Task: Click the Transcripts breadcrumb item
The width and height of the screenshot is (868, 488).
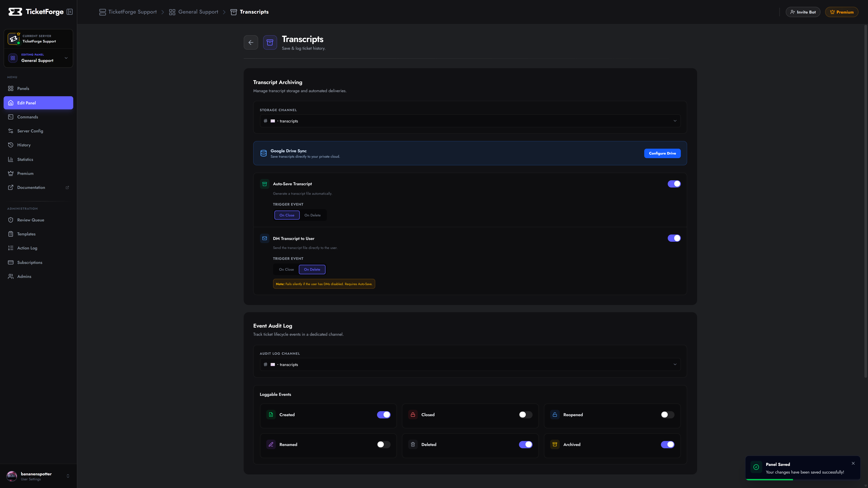Action: (250, 12)
